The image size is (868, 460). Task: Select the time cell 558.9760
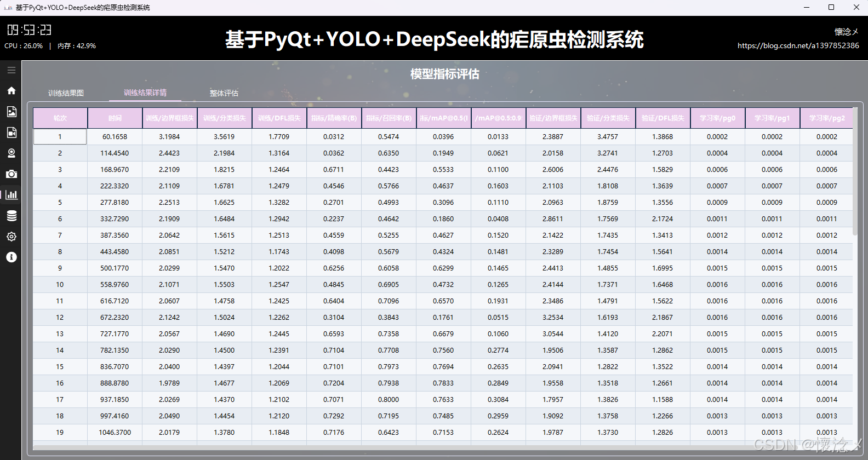[x=115, y=285]
